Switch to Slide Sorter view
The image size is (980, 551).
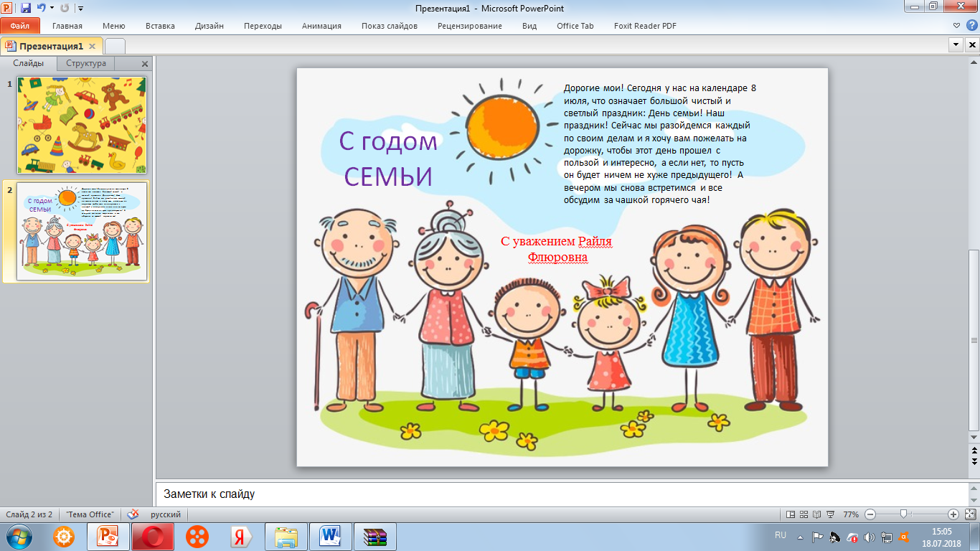pos(804,514)
